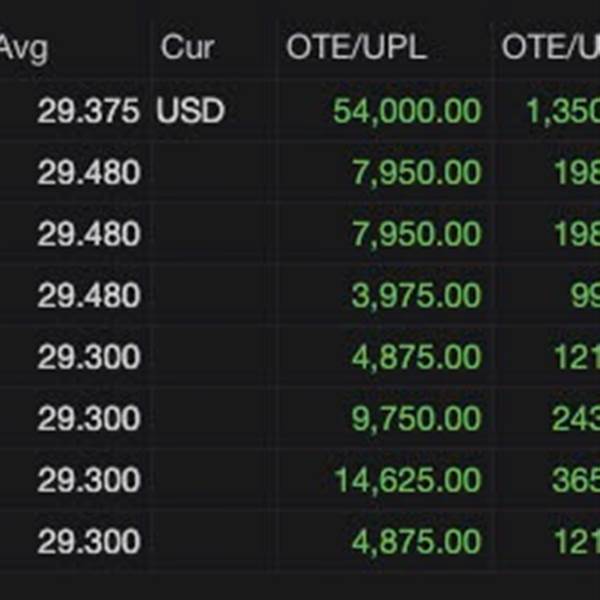Select the 1,350 value in the second OTE/UPL column
Viewport: 600px width, 600px height.
[x=563, y=111]
